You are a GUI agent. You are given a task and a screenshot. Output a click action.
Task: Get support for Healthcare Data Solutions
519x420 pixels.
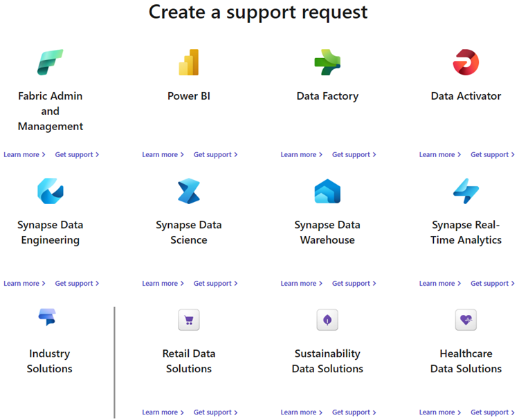[x=493, y=412]
